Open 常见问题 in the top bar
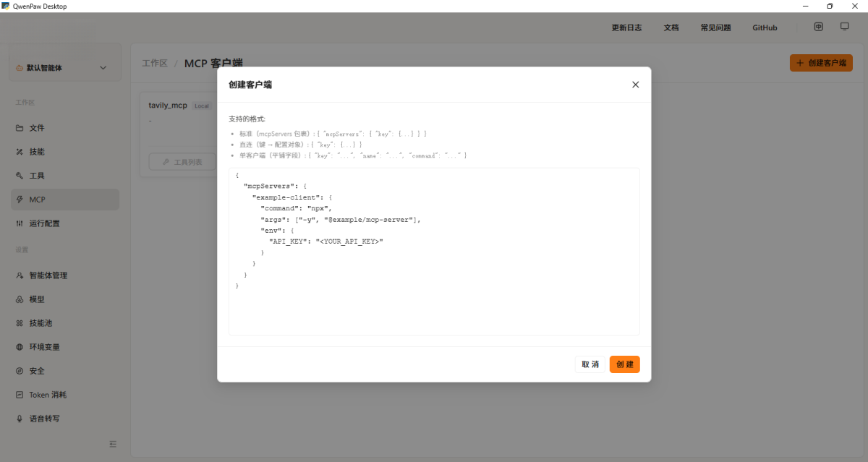868x462 pixels. (715, 27)
